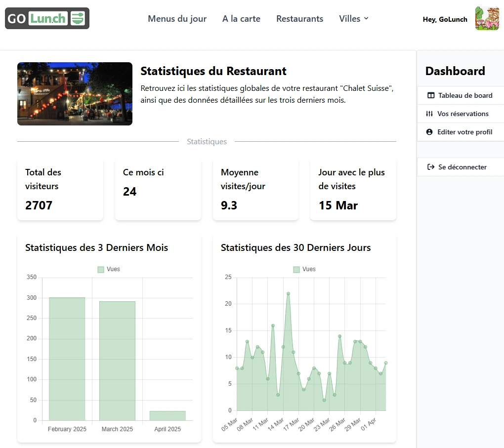Click the February 2025 axis label
The height and width of the screenshot is (448, 504).
67,429
